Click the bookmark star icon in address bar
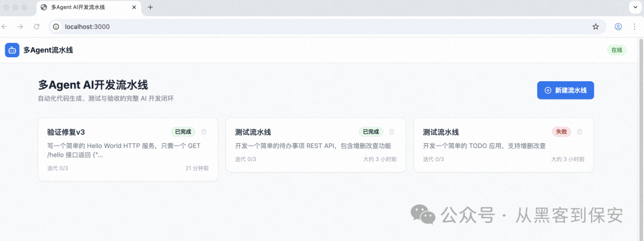The width and height of the screenshot is (644, 241). [x=596, y=27]
